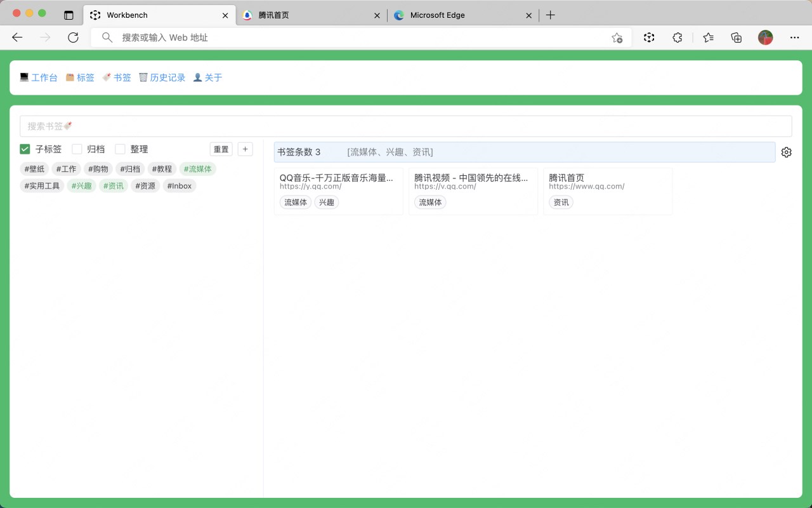Select the #教程 tag
812x508 pixels.
coord(162,169)
